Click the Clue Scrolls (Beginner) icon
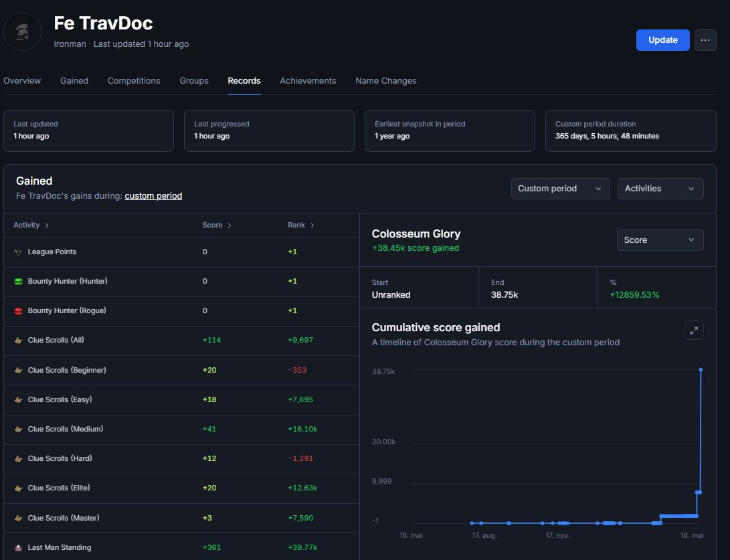The height and width of the screenshot is (560, 730). click(18, 370)
